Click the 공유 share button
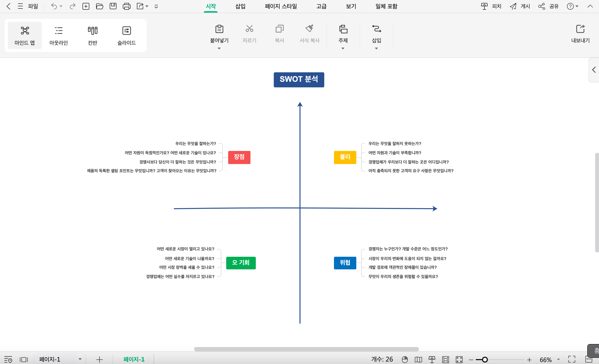 pos(548,6)
